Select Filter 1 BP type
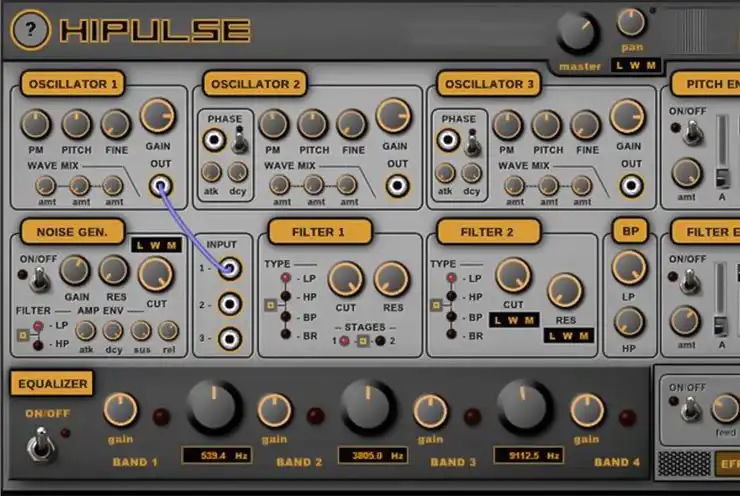The width and height of the screenshot is (740, 496). point(286,316)
